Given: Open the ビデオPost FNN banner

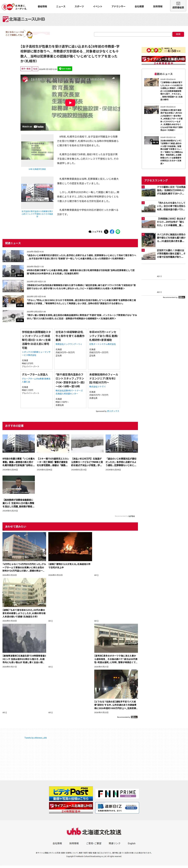Looking at the screenshot, I should coord(71,794).
